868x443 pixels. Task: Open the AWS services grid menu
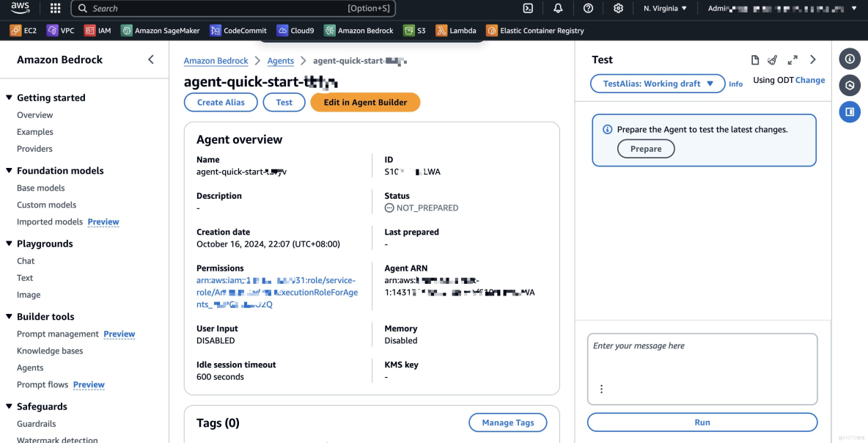[x=54, y=8]
